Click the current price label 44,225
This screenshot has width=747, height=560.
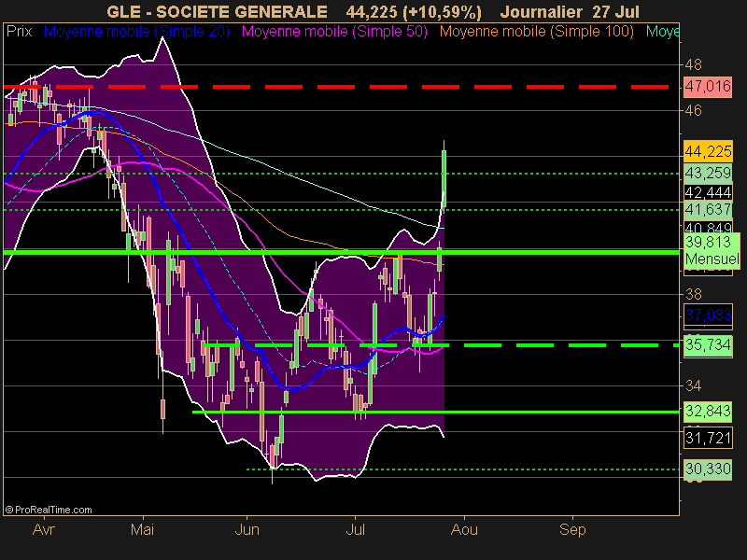708,151
